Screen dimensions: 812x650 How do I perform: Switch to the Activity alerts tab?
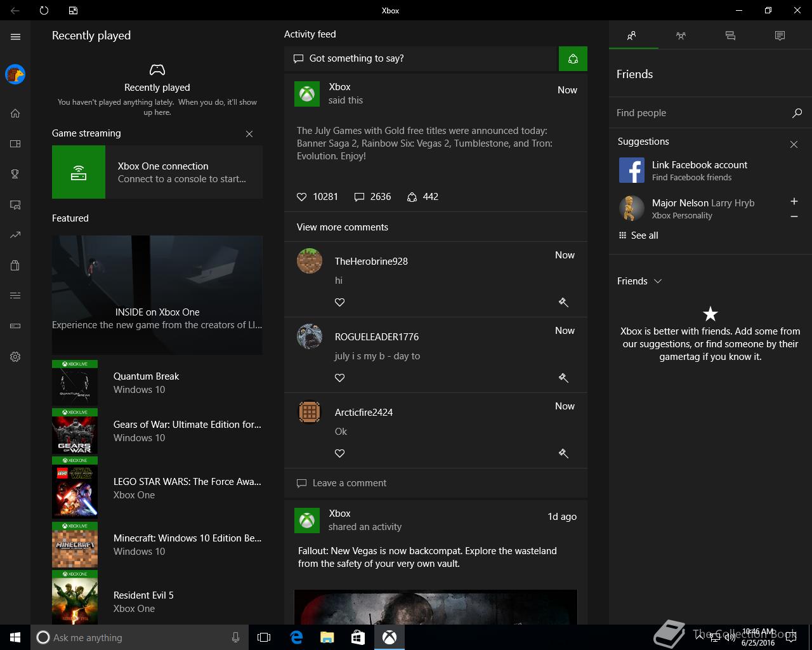point(780,36)
